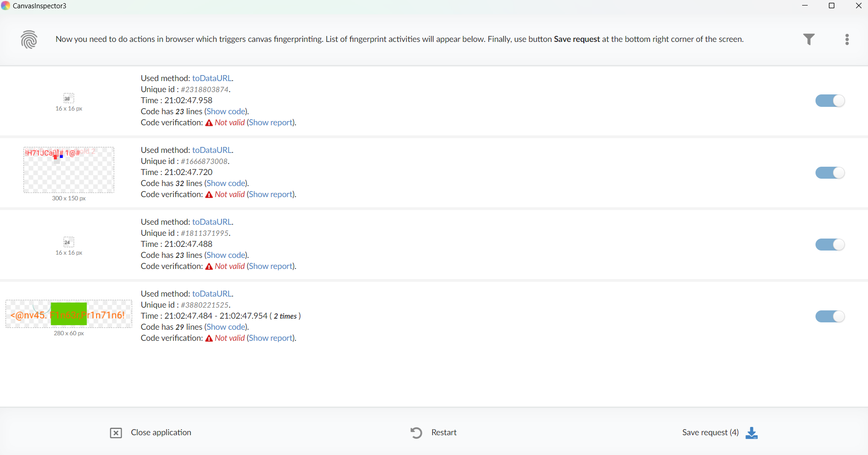Open toDataURL link in the third entry
Viewport: 868px width, 455px height.
[212, 222]
